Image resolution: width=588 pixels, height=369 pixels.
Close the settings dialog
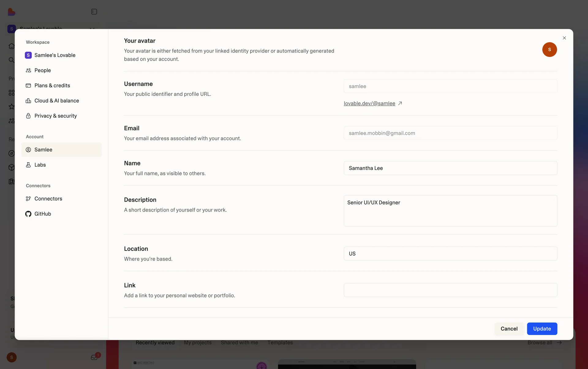click(564, 38)
